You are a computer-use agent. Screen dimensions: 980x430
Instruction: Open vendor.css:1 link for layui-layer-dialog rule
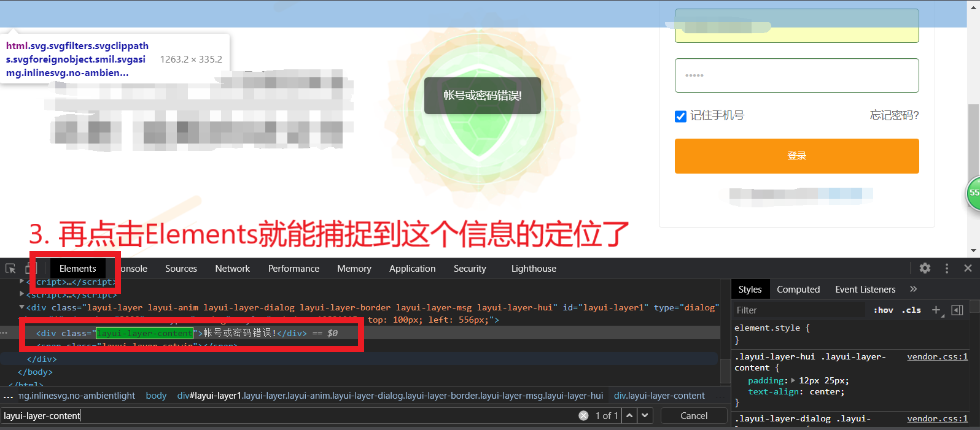click(x=937, y=419)
